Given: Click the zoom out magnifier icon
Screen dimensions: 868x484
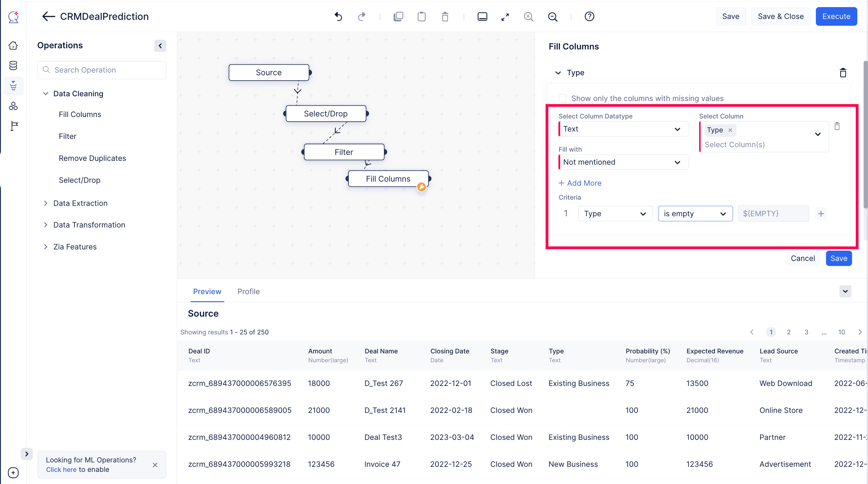Looking at the screenshot, I should coord(552,16).
